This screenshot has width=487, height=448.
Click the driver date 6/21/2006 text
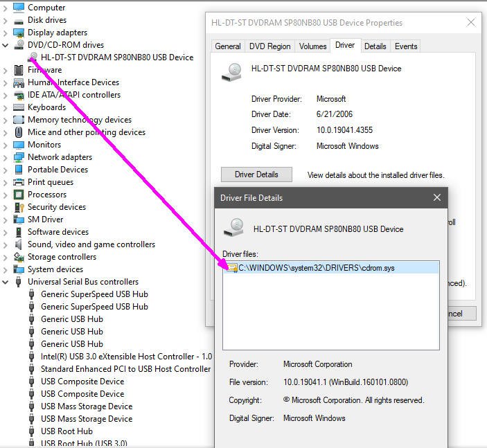coord(335,114)
